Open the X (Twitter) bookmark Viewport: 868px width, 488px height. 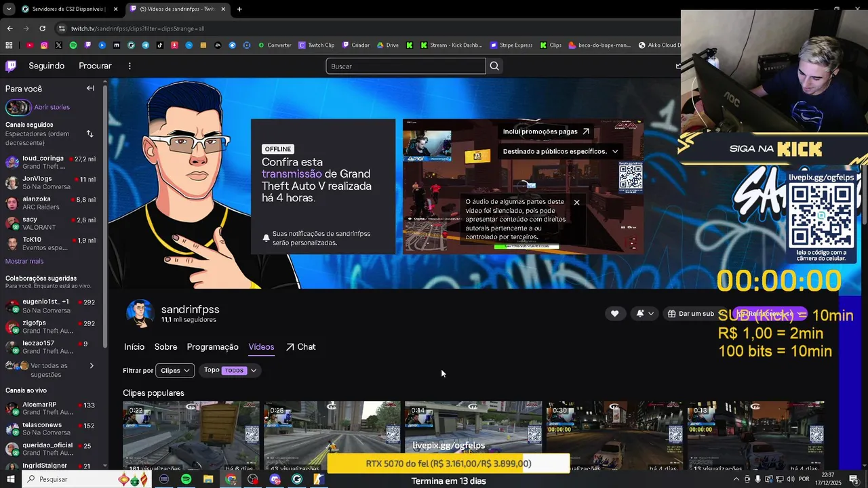coord(58,45)
